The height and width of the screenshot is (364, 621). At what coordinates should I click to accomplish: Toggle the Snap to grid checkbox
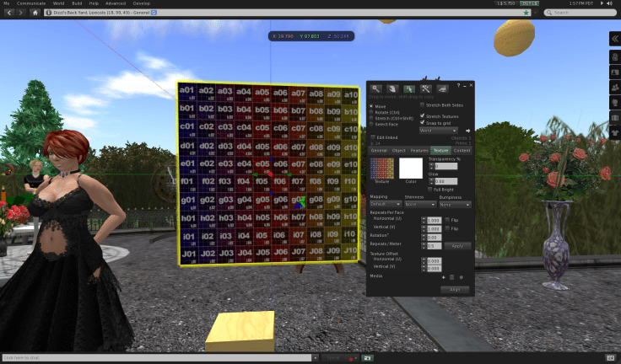coord(423,123)
